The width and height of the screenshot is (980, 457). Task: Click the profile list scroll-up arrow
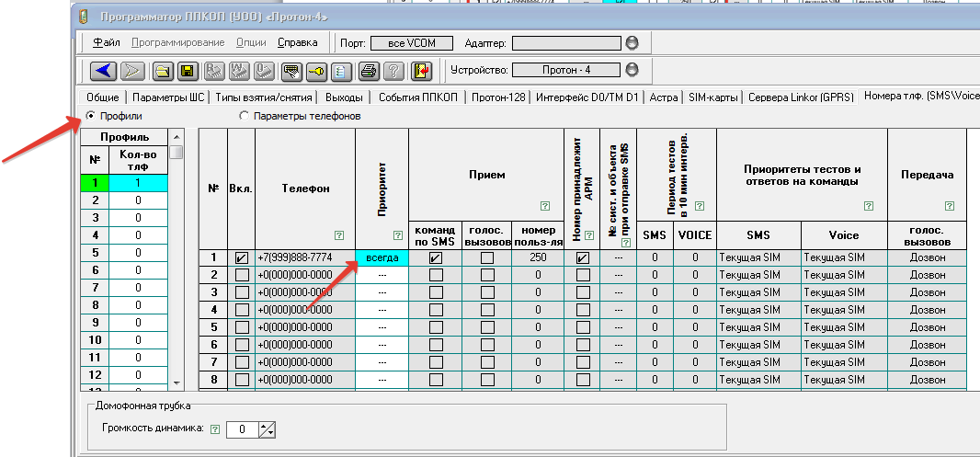tap(177, 136)
